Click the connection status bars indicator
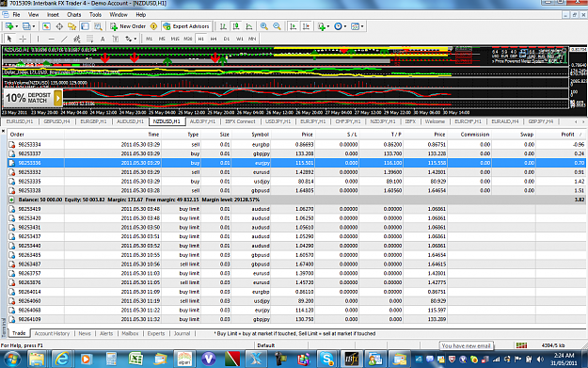Screen dimensions: 588x368 click(x=521, y=345)
